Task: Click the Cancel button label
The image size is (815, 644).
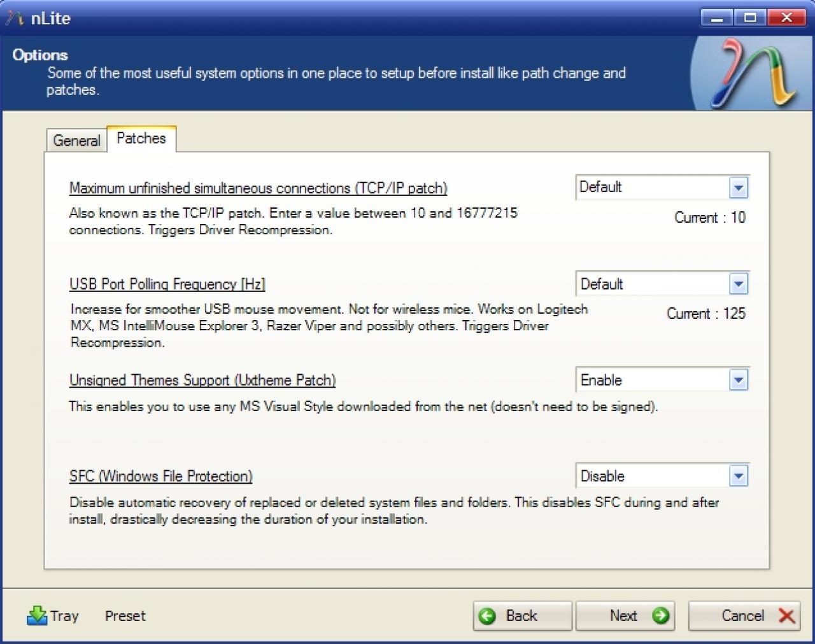Action: [742, 616]
